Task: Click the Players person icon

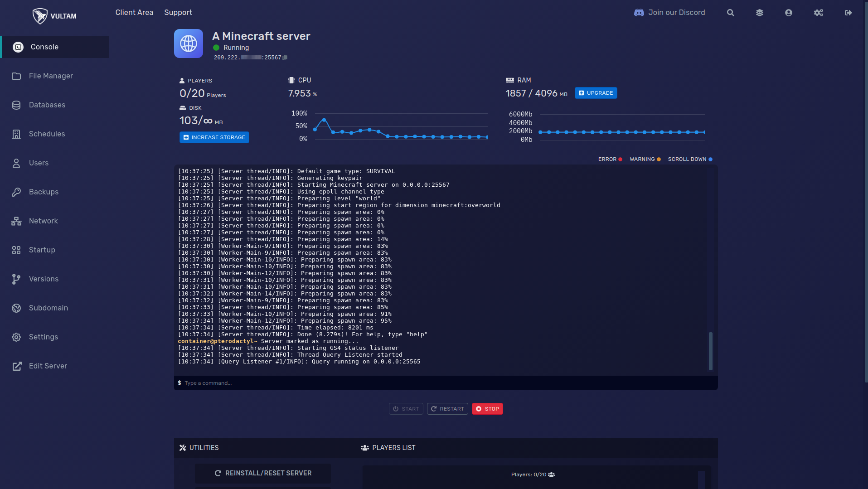Action: 182,81
